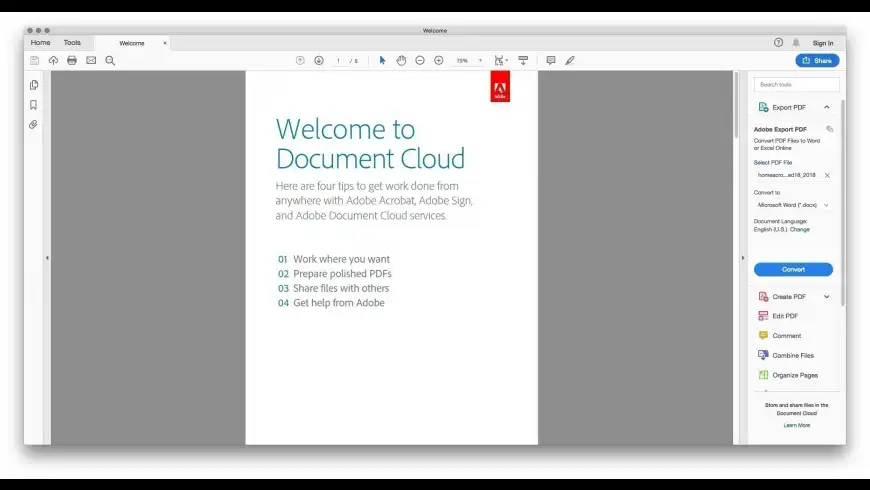Click the blue Convert button
The width and height of the screenshot is (870, 490).
[793, 269]
